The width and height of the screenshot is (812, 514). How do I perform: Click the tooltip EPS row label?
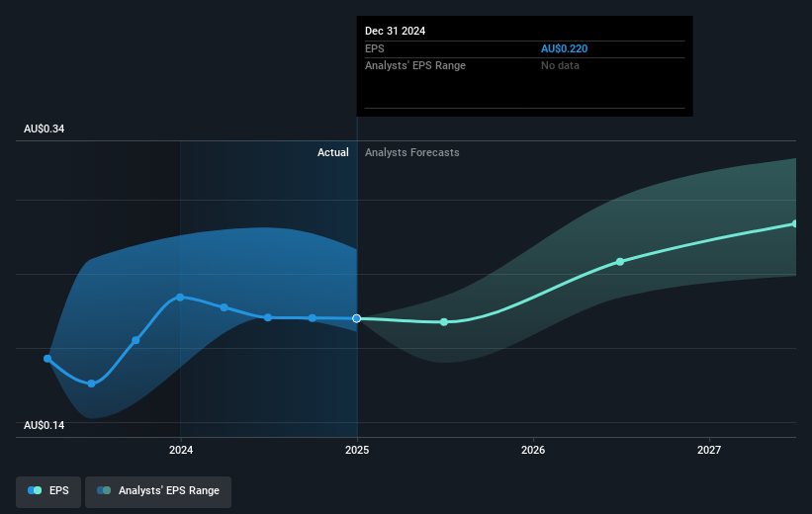pos(375,48)
